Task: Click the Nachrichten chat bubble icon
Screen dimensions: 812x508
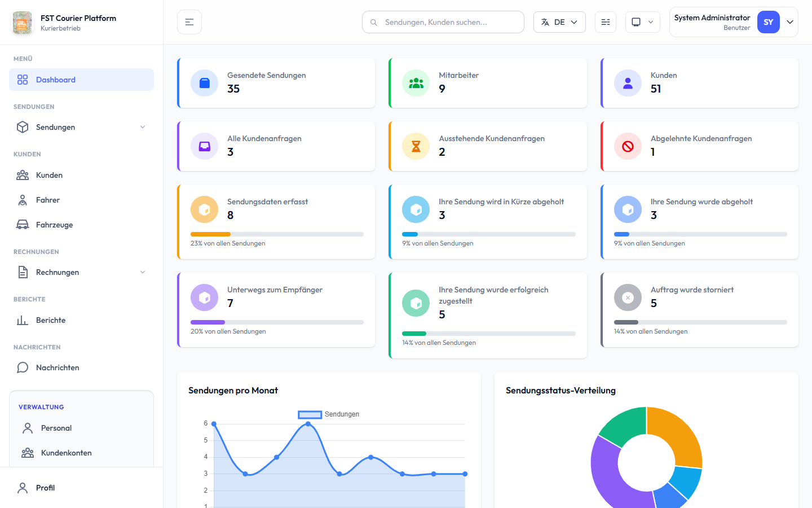Action: click(x=23, y=367)
